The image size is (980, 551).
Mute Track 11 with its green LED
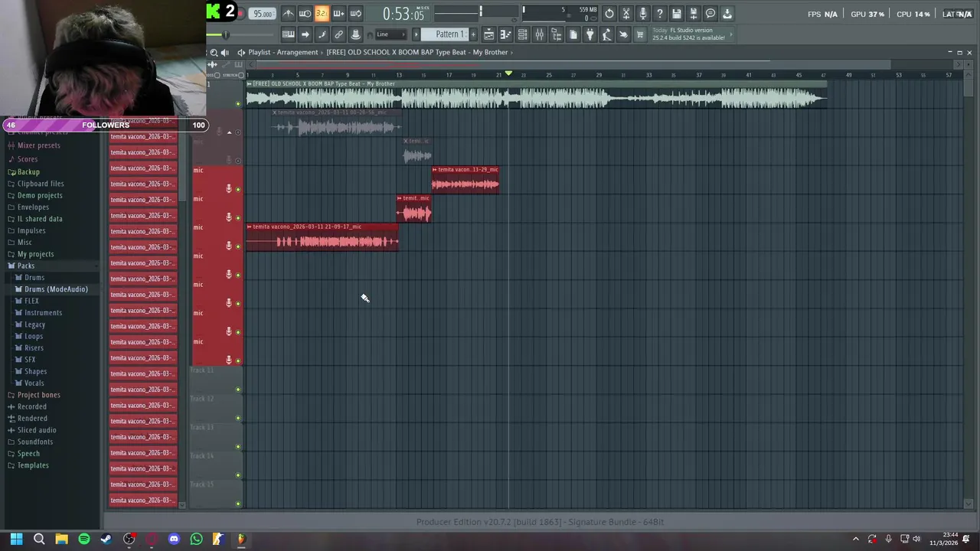point(237,390)
